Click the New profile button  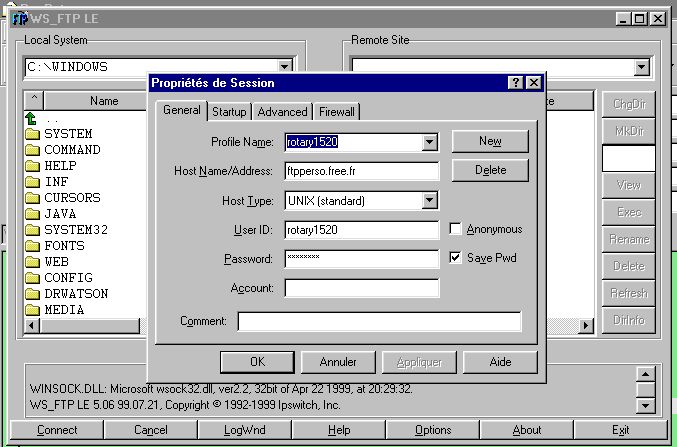(490, 141)
